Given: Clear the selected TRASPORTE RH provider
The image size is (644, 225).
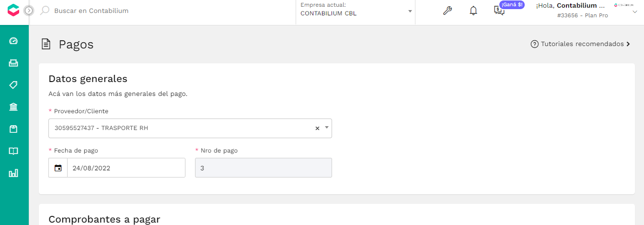Looking at the screenshot, I should (x=317, y=128).
